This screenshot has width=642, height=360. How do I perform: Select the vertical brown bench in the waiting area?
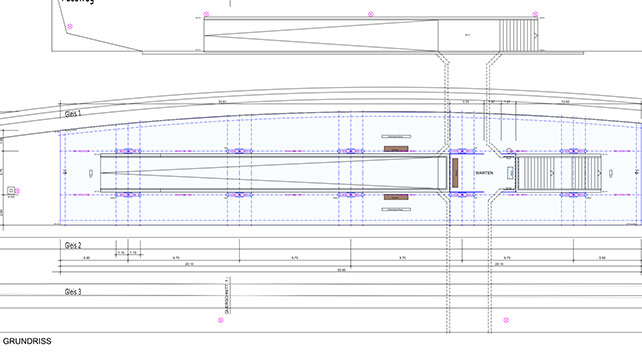click(455, 173)
